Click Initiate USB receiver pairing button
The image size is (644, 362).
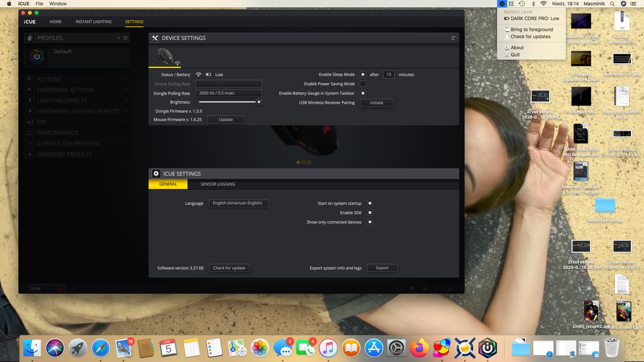(376, 103)
